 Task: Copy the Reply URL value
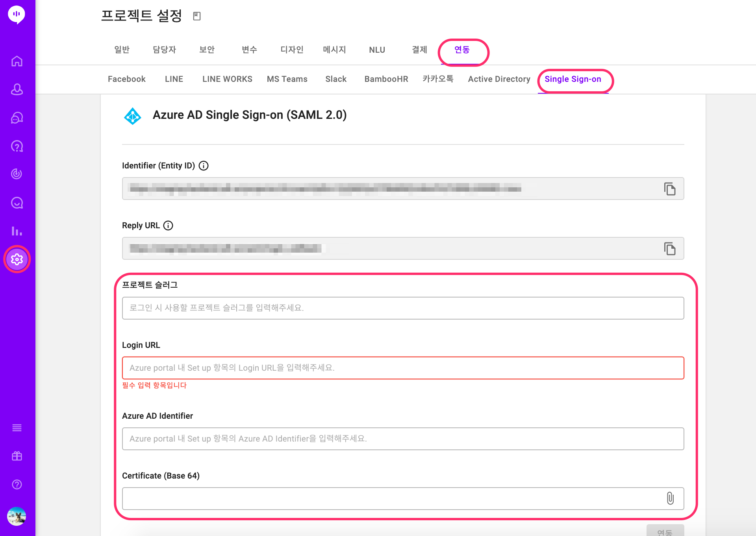(670, 249)
